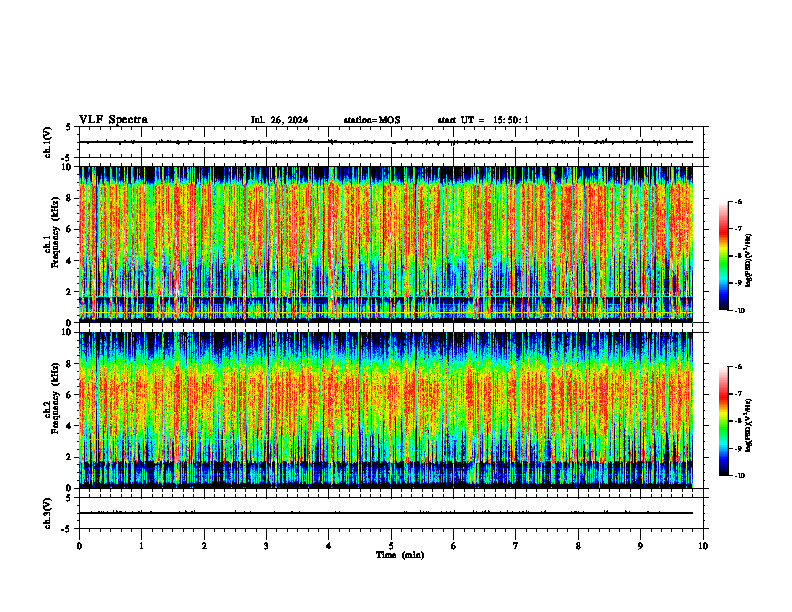This screenshot has width=792, height=612.
Task: Click the "6" kHz tick of ch.2 frequency axis
Action: (x=70, y=395)
